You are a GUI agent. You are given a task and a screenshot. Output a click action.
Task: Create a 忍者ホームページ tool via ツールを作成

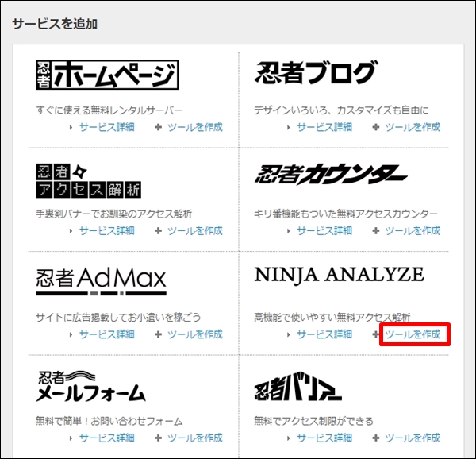coord(195,127)
